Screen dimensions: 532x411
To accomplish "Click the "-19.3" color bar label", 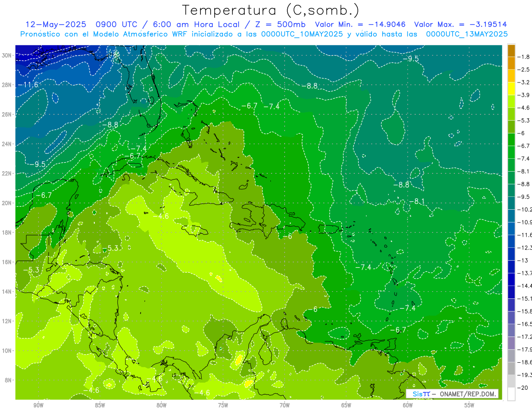I will 525,375.
